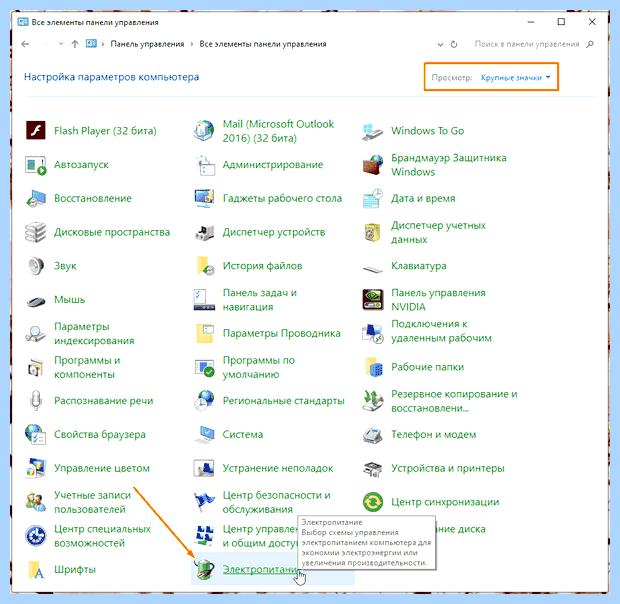Click the Дисковые пространства icon

[36, 232]
